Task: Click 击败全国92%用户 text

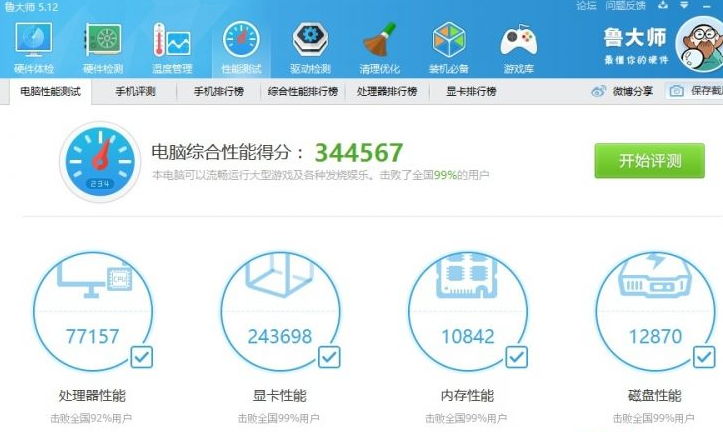Action: 91,418
